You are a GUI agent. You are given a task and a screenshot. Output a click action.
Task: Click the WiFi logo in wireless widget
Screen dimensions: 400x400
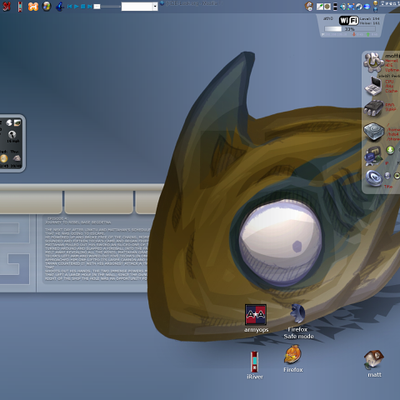pos(349,20)
